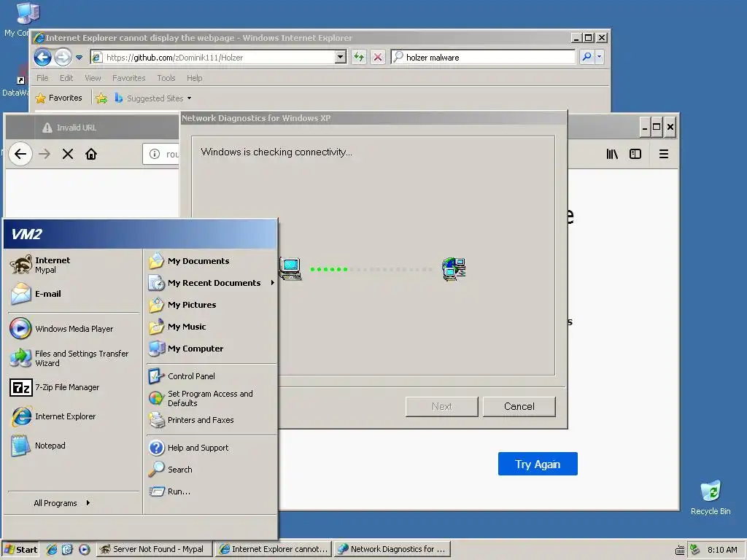Click the Start button
This screenshot has width=747, height=560.
click(20, 550)
